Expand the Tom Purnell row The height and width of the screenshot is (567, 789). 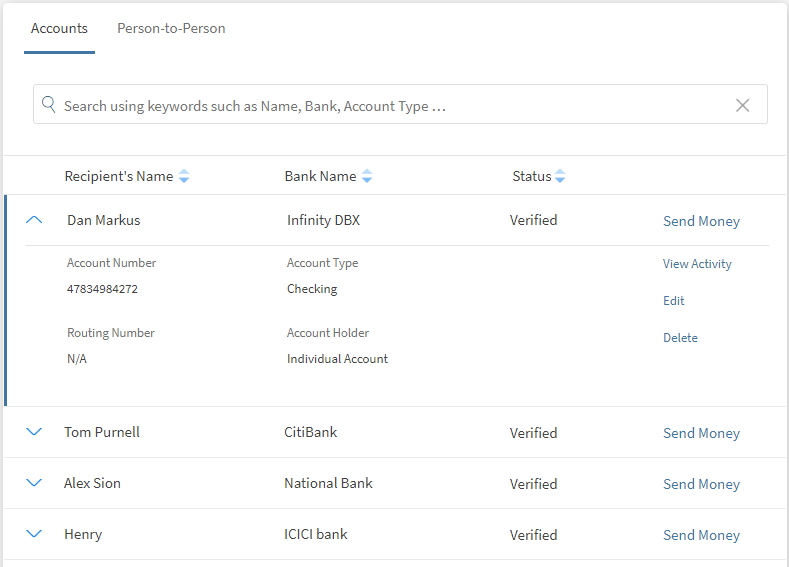point(34,432)
